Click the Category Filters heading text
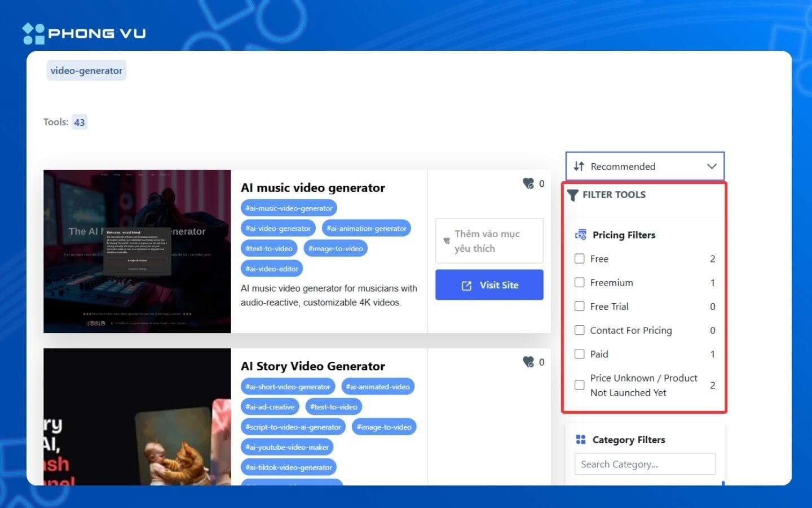The height and width of the screenshot is (508, 812). tap(629, 440)
